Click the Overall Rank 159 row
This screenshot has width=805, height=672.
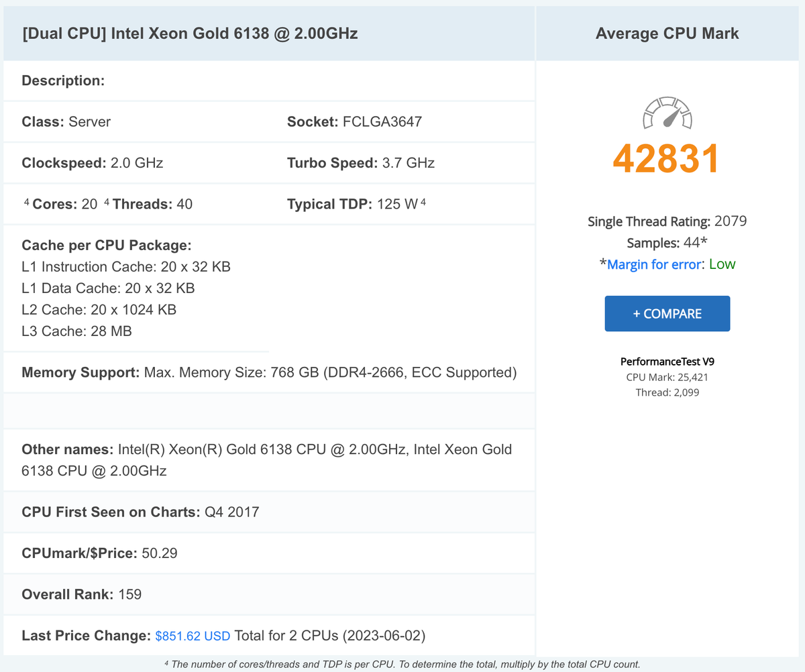point(82,594)
